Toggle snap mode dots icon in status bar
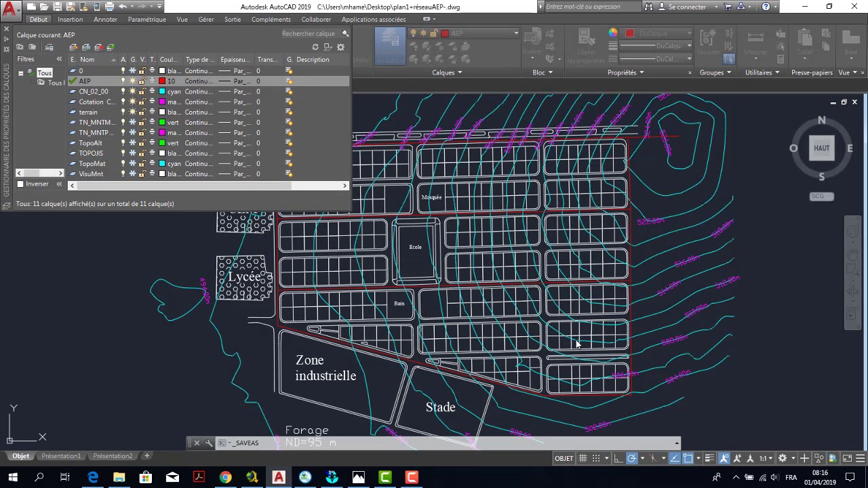The image size is (868, 488). click(x=596, y=458)
